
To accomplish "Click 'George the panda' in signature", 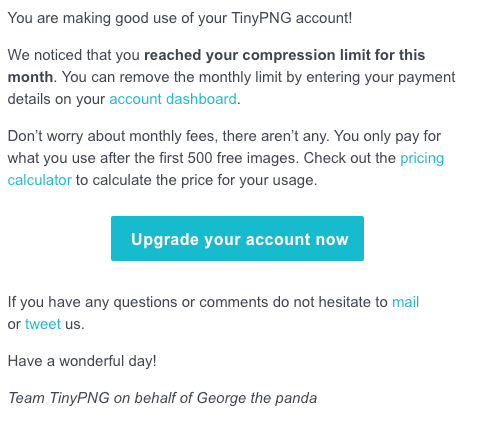I will point(257,398).
